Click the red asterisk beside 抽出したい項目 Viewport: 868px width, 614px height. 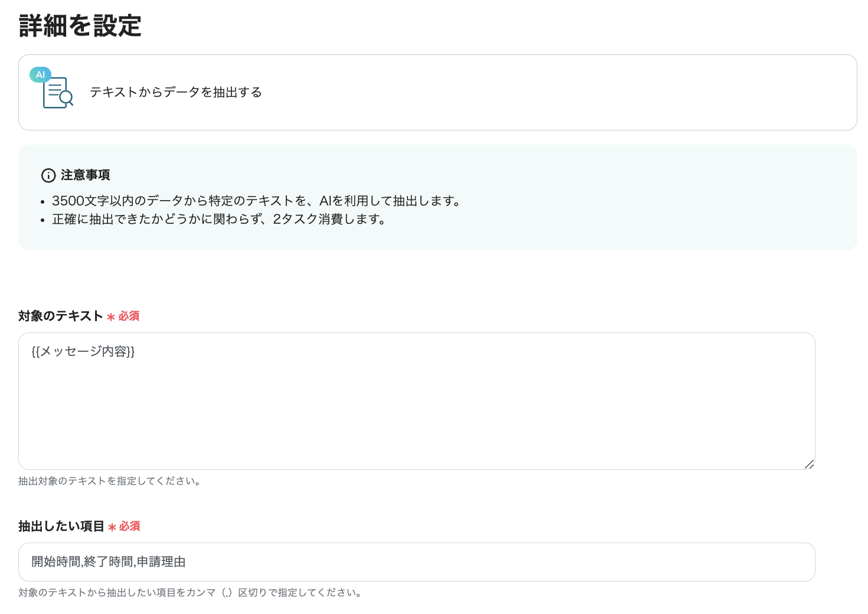pyautogui.click(x=112, y=527)
